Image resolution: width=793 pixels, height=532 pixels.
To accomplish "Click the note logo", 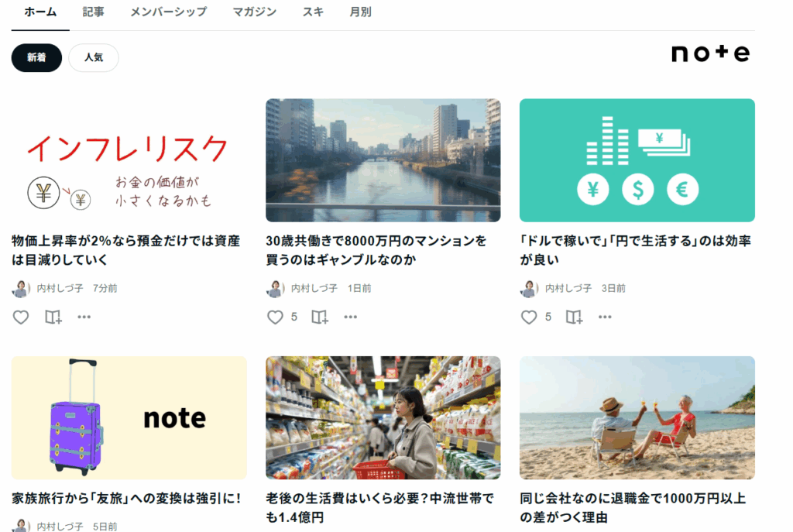I will pos(711,53).
